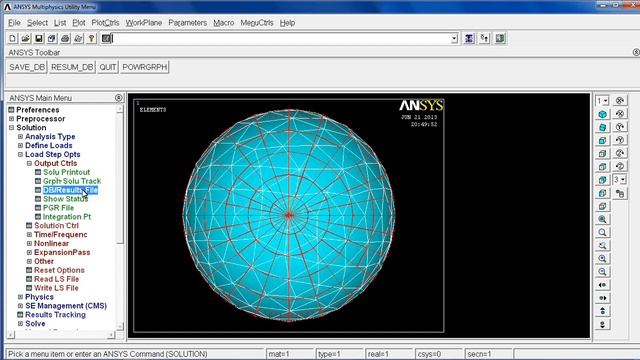Collapse the ANSYS Main Menu panel button
The height and width of the screenshot is (360, 640).
[119, 98]
